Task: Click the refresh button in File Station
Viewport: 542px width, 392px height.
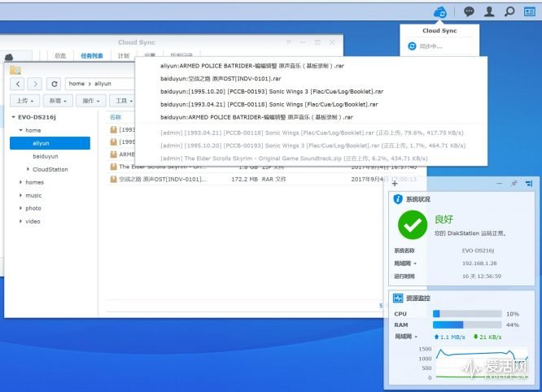Action: 55,84
